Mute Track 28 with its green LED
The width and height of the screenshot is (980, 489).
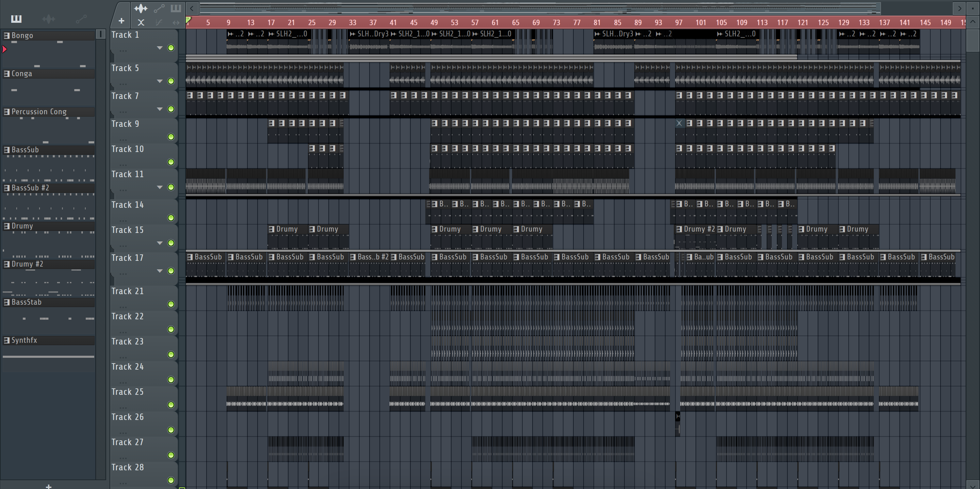171,480
